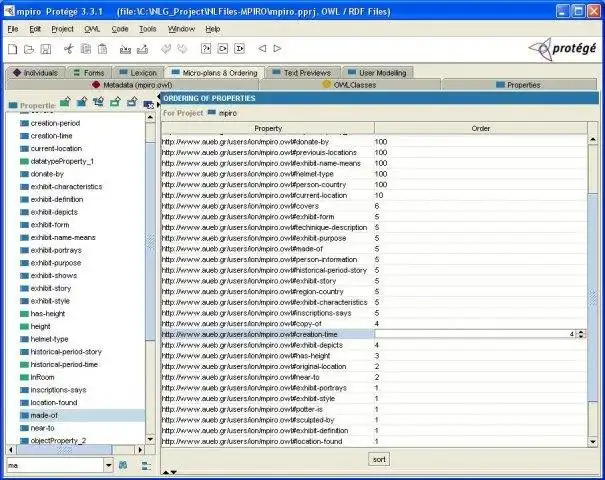605x480 pixels.
Task: Open the Edit menu
Action: coord(35,29)
